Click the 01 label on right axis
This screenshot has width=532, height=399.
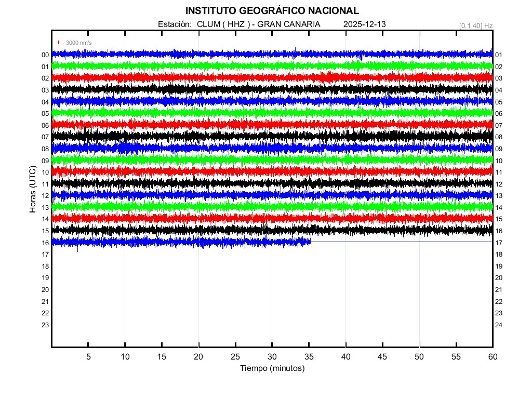(x=499, y=55)
